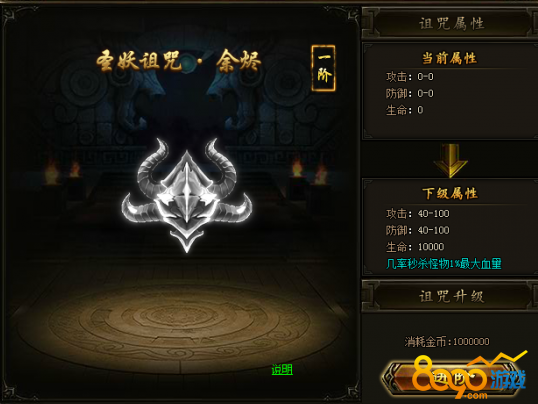538x404 pixels.
Task: Select the 诅咒升级 header tab
Action: click(451, 296)
